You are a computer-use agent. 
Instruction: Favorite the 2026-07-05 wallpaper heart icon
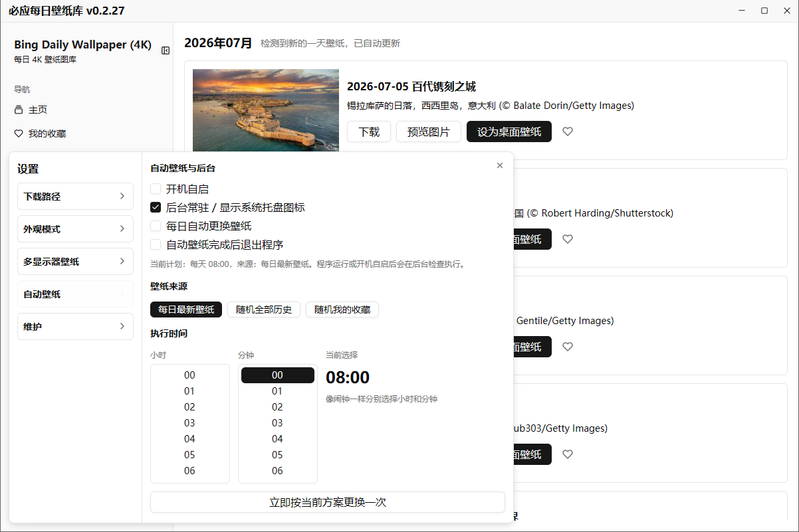tap(567, 132)
